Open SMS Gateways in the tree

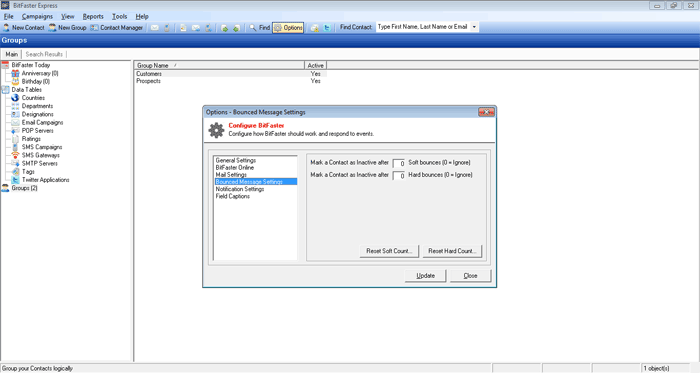36,155
